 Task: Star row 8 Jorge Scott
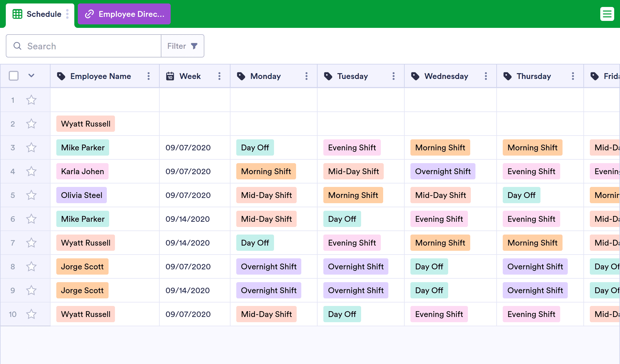coord(31,266)
